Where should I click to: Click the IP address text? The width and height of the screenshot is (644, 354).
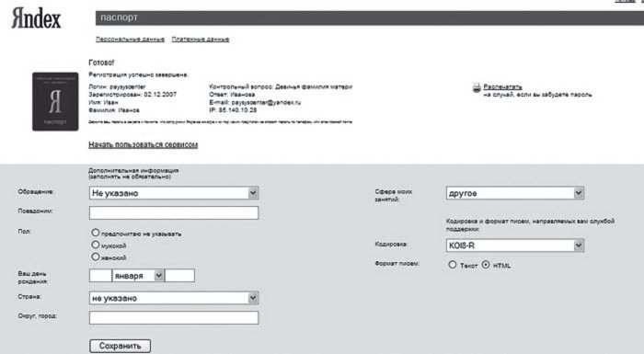click(x=233, y=110)
